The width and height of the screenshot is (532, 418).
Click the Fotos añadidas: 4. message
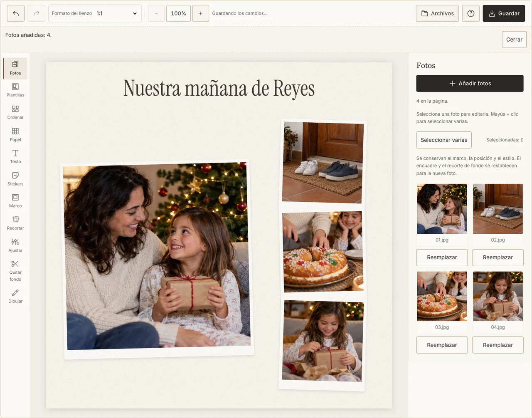click(x=28, y=35)
